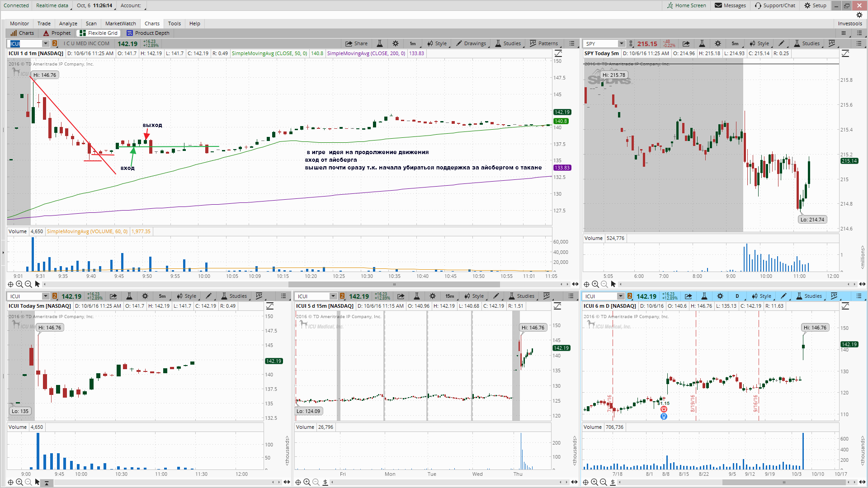
Task: Zoom in on ICUI 1m chart
Action: tap(19, 284)
